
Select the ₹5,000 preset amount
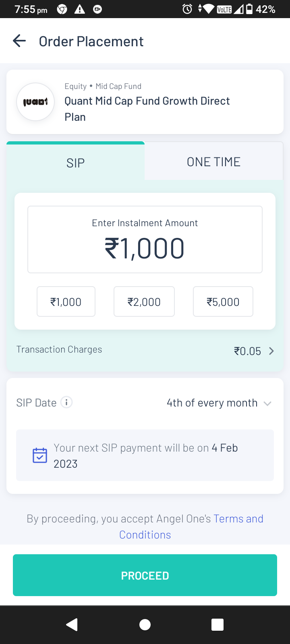(x=223, y=302)
